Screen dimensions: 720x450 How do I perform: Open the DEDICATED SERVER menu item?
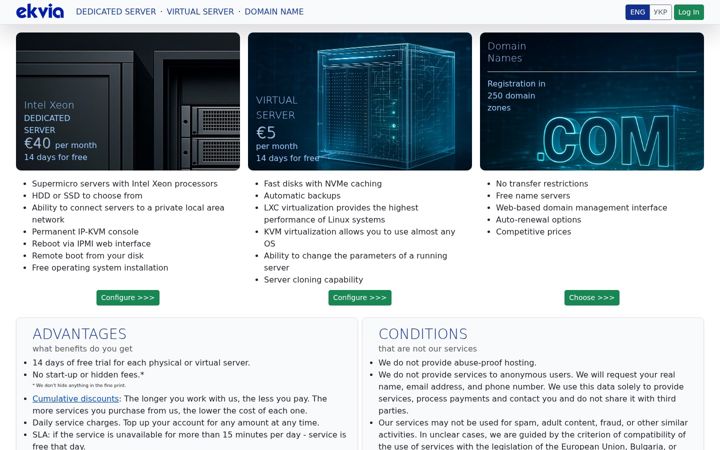click(116, 11)
